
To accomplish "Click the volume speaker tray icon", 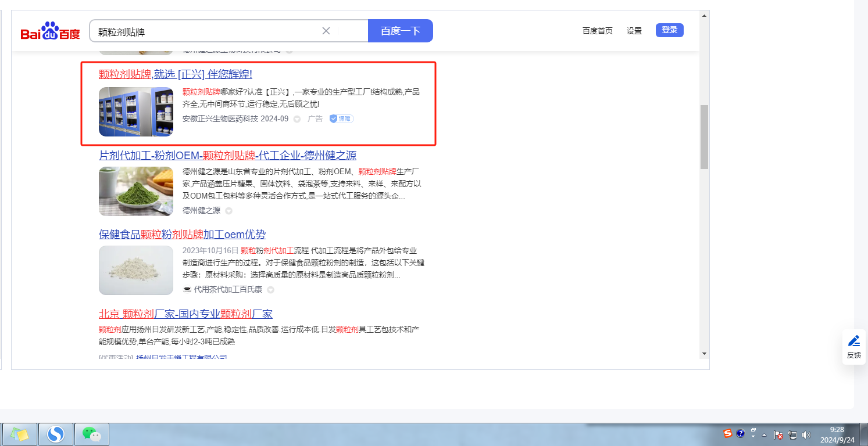I will (x=806, y=434).
